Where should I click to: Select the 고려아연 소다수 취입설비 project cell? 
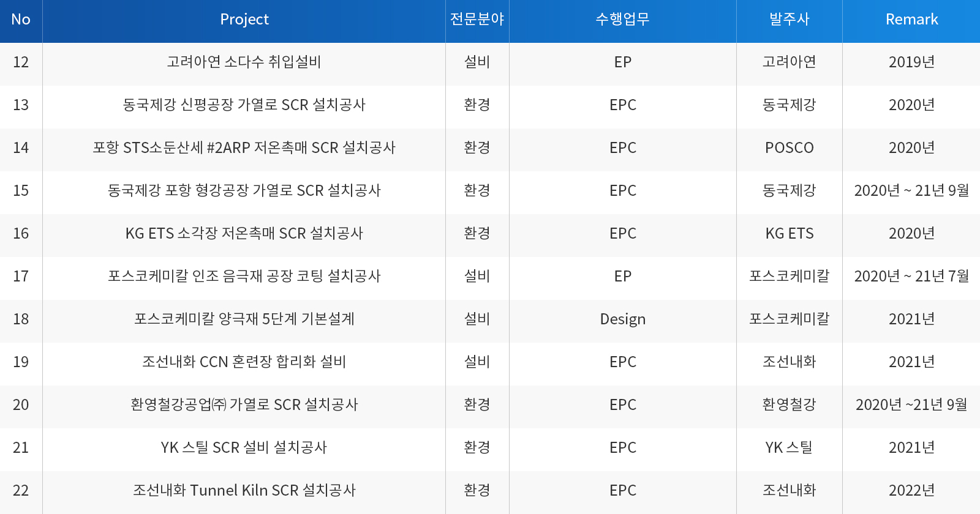coord(244,62)
